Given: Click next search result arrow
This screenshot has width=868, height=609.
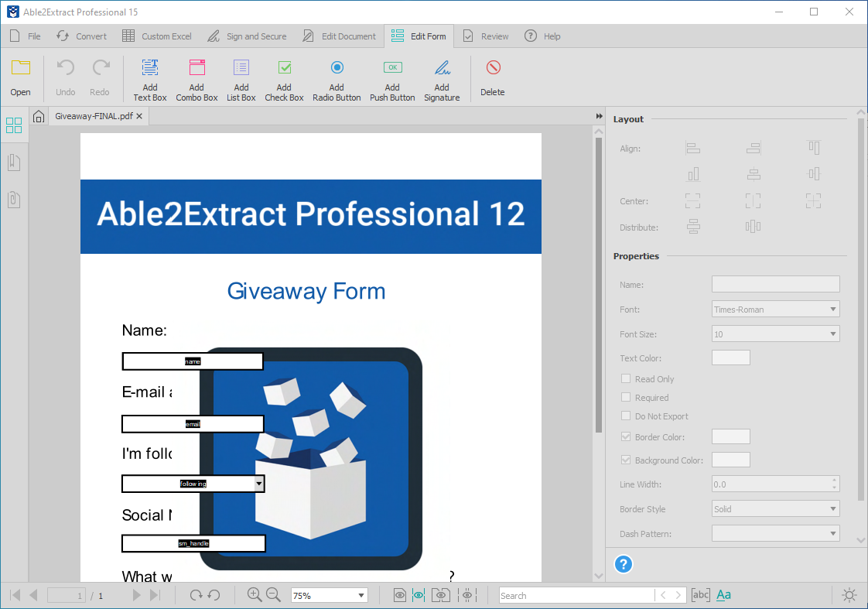Looking at the screenshot, I should 678,595.
